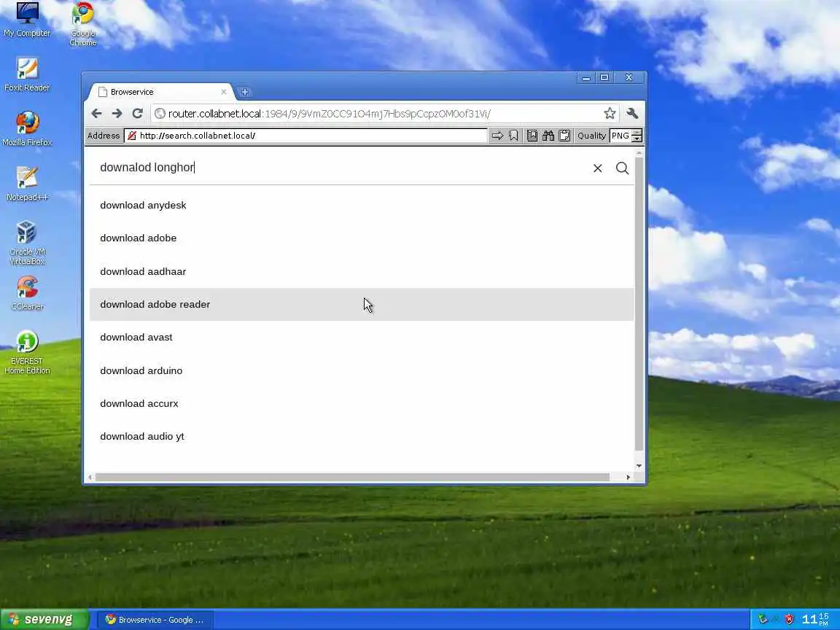840x630 pixels.
Task: Go back using Chrome's back arrow
Action: point(96,114)
